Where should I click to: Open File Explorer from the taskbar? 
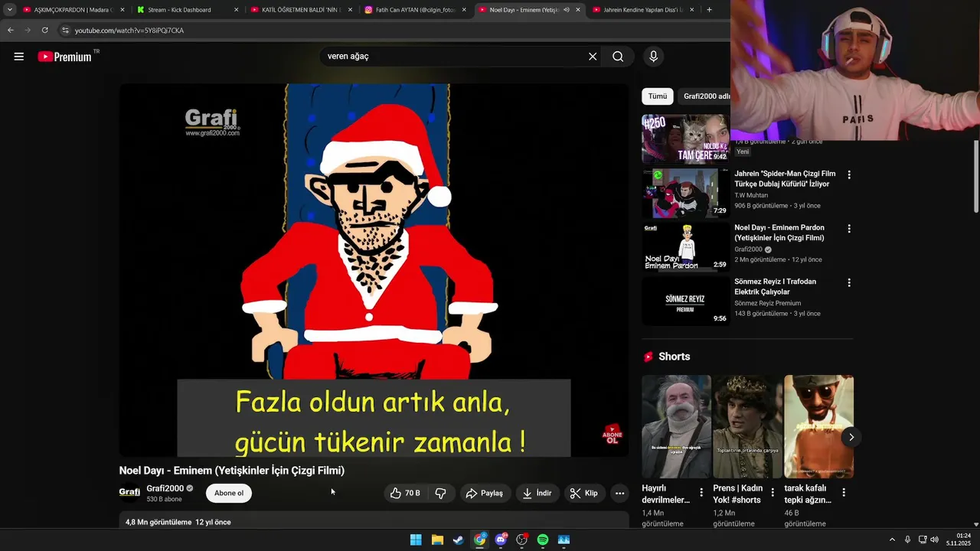437,540
